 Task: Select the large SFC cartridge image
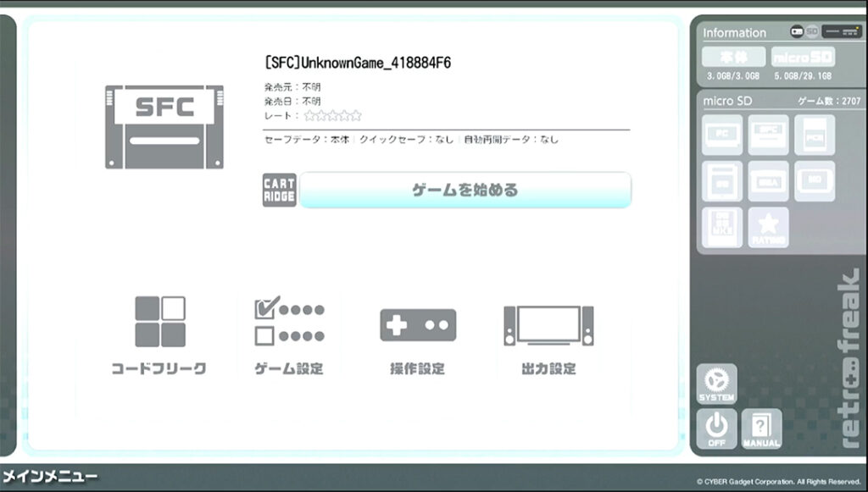(164, 126)
